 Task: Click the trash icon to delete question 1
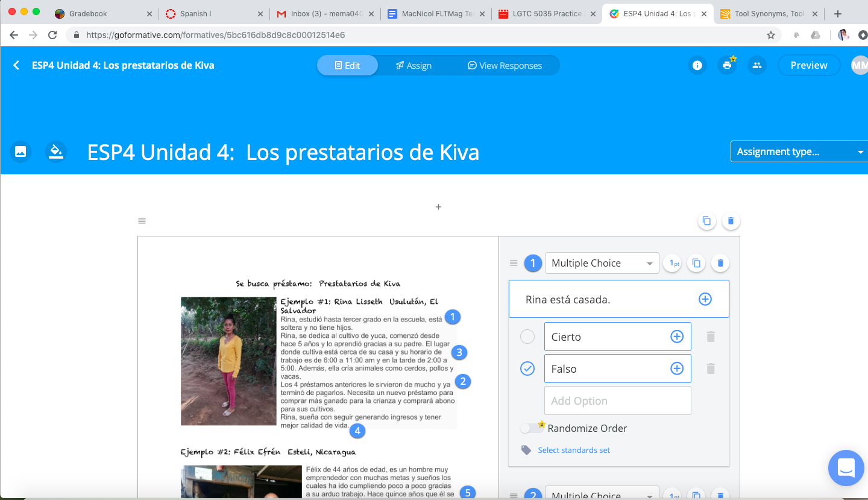pos(720,263)
